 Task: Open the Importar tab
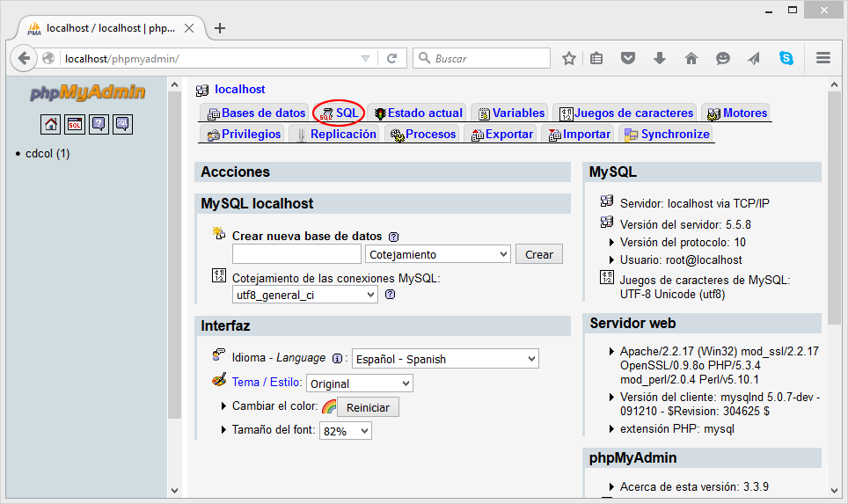coord(579,134)
